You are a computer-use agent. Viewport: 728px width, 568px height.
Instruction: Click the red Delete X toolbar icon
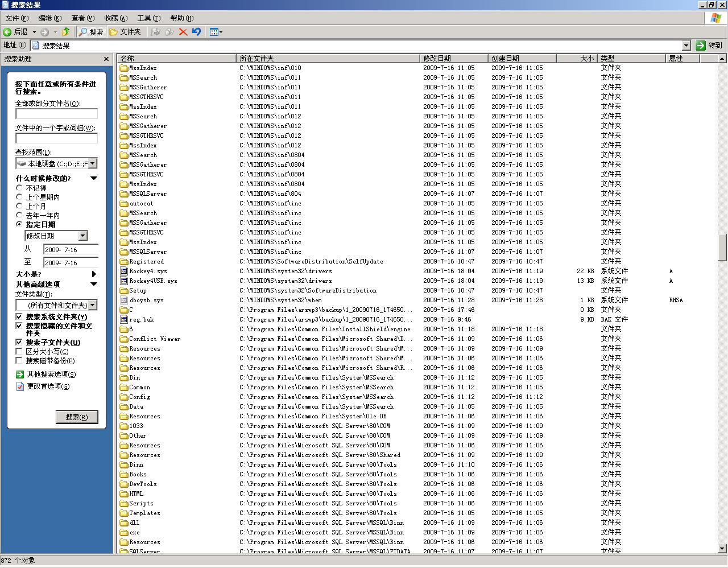click(183, 32)
